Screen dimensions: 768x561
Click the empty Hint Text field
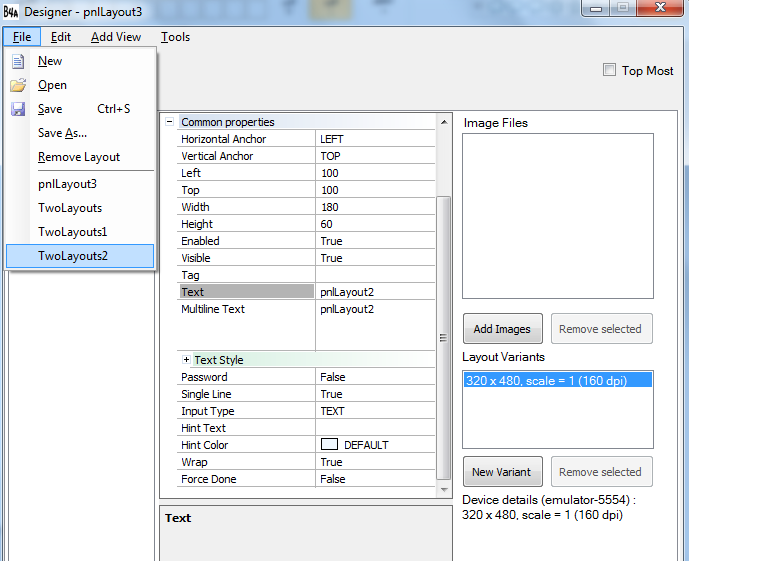(x=375, y=428)
